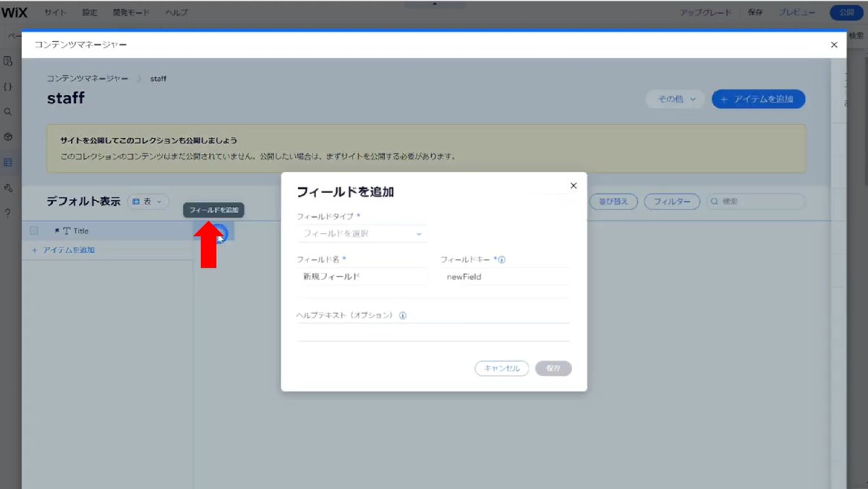The height and width of the screenshot is (489, 868).
Task: Click プレビュー in top bar
Action: click(x=797, y=13)
